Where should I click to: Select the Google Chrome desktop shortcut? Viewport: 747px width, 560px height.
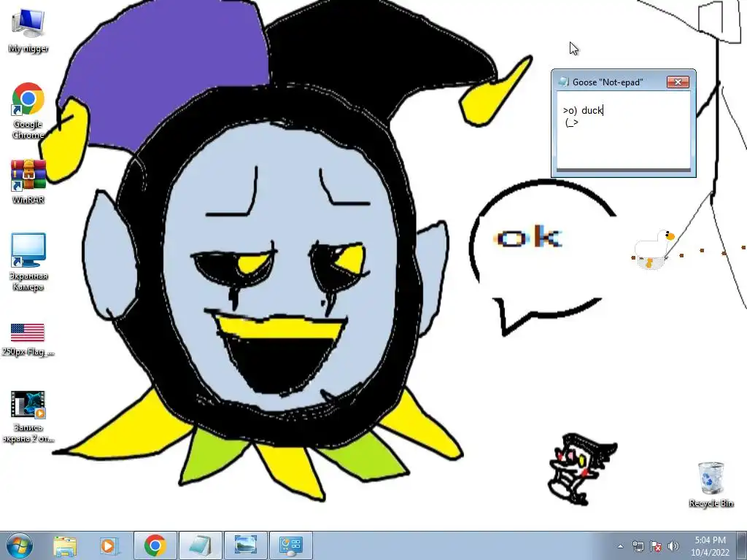click(x=28, y=111)
